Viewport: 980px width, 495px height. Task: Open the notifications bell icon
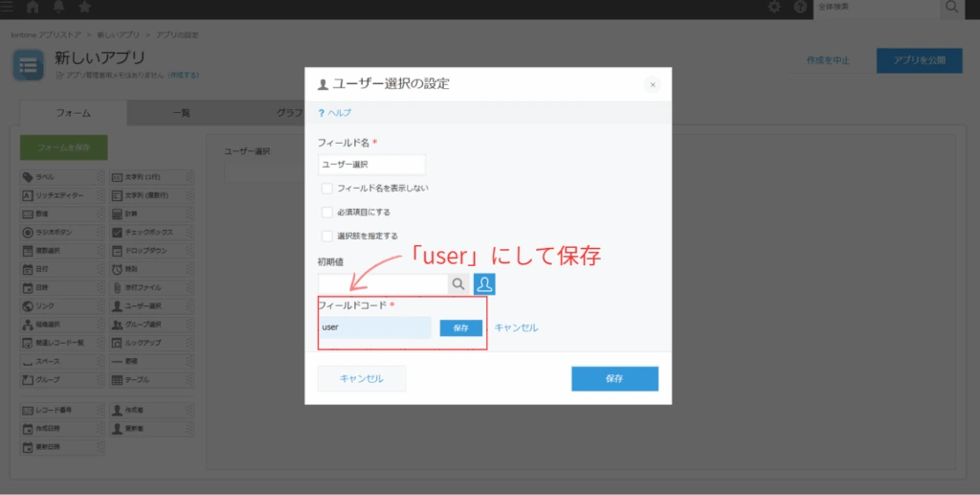pos(58,7)
